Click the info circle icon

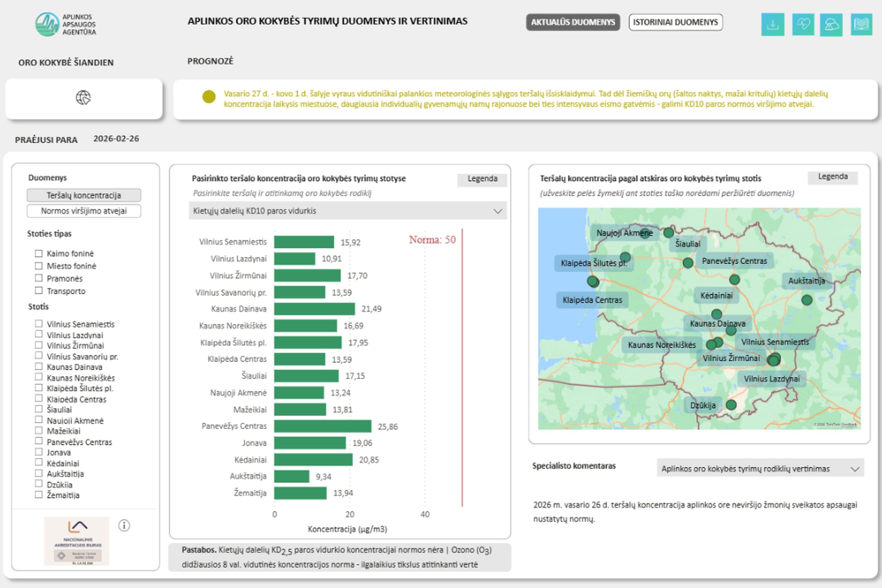[124, 525]
